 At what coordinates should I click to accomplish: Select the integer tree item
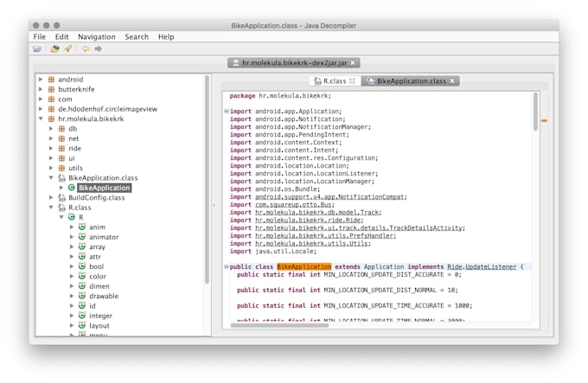coord(100,316)
